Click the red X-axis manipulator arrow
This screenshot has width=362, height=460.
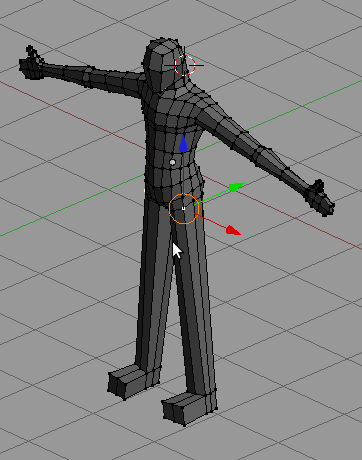pyautogui.click(x=233, y=230)
